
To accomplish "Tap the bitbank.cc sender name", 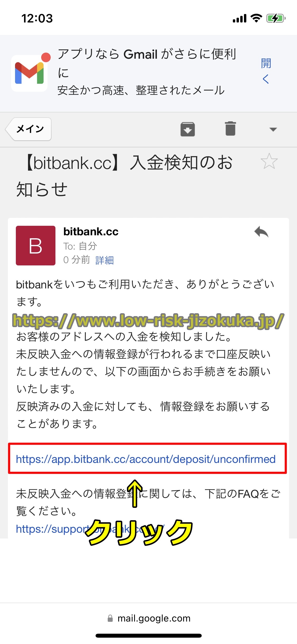I will 91,232.
